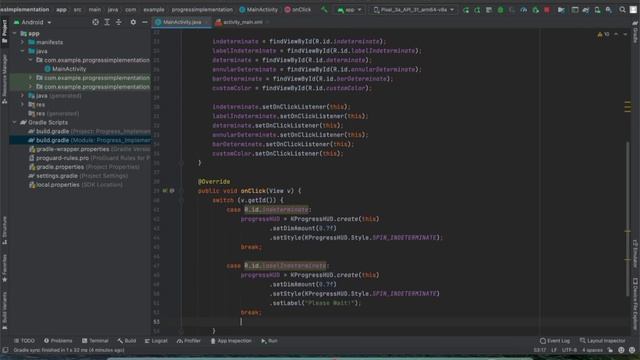Collapse the java folder node
640x360 pixels.
click(x=22, y=51)
